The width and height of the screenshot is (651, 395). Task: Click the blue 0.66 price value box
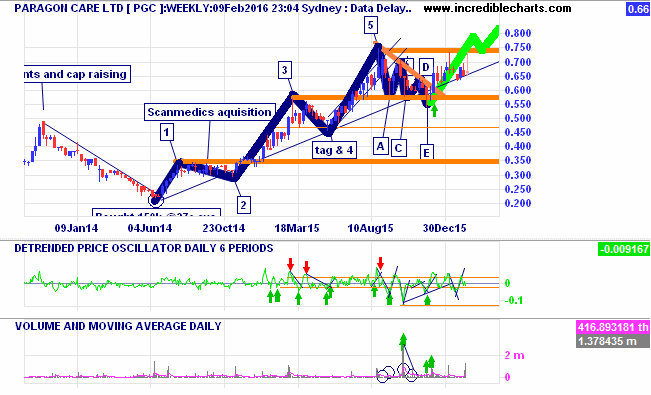click(x=638, y=9)
